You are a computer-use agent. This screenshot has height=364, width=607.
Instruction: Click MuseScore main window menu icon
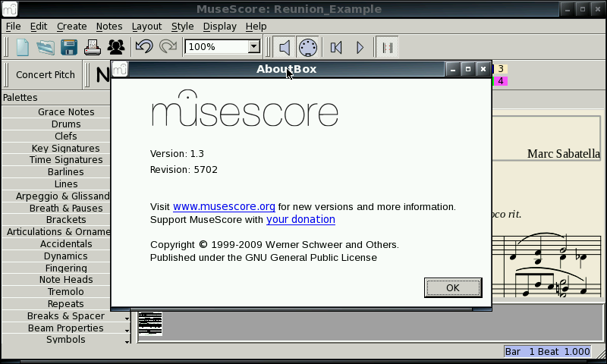pyautogui.click(x=10, y=9)
